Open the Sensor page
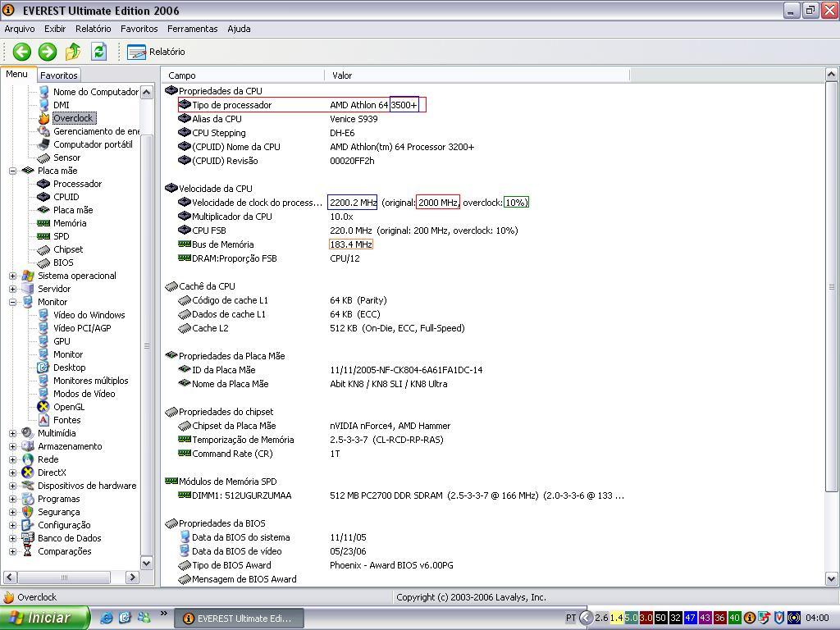This screenshot has width=840, height=630. 67,157
